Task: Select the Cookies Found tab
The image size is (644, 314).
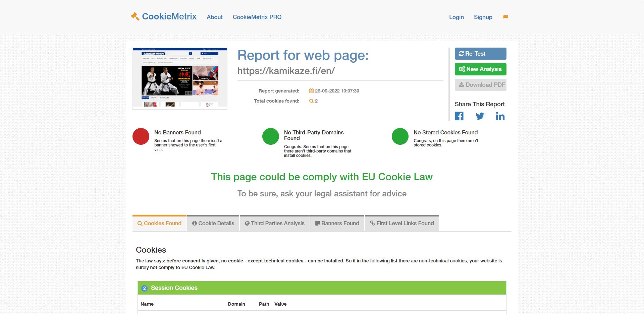Action: (160, 223)
